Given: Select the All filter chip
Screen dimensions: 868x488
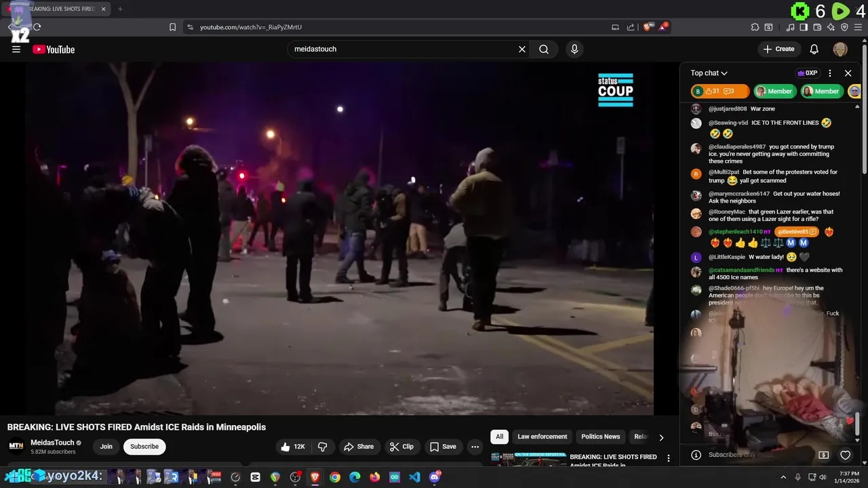Looking at the screenshot, I should 499,436.
